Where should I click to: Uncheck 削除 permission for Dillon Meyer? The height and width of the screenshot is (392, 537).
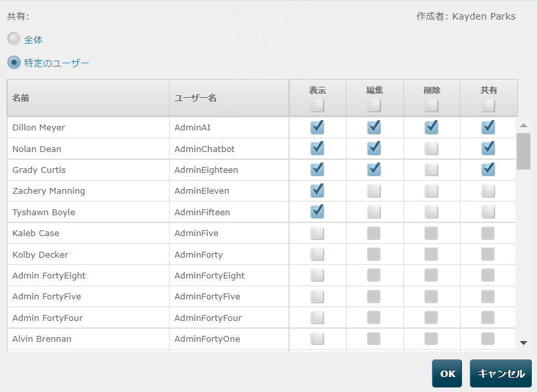pos(431,127)
